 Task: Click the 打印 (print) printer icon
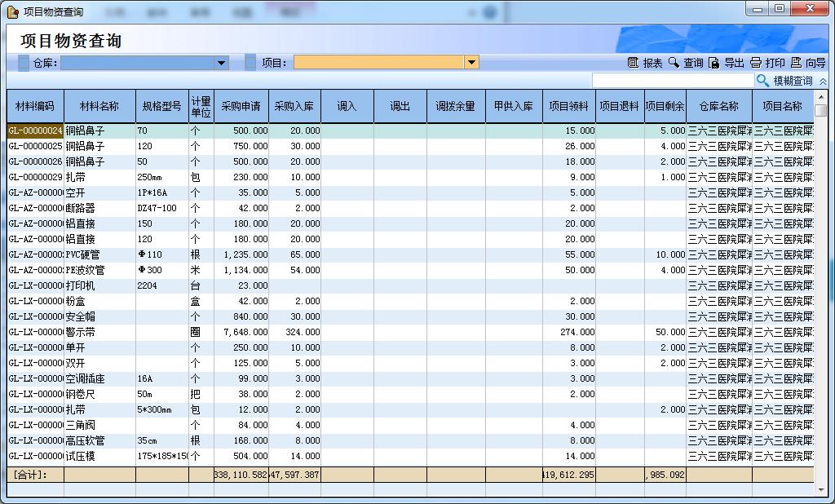(x=755, y=63)
